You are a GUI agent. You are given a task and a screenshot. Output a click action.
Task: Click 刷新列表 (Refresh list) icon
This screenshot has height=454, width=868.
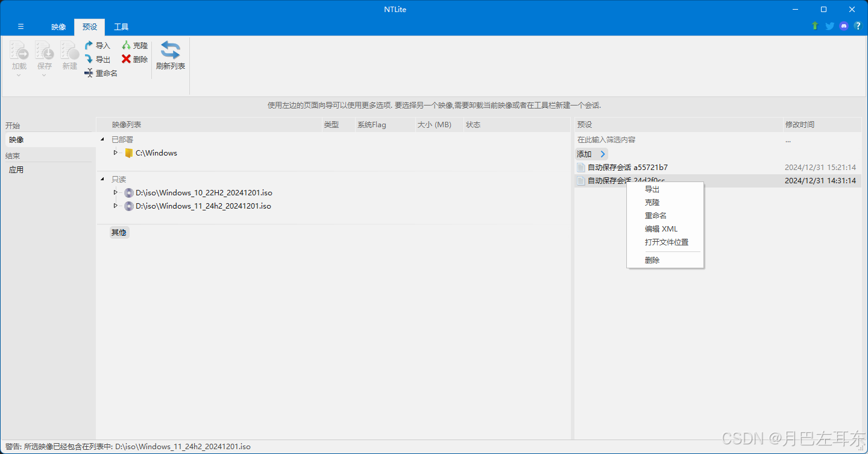171,51
